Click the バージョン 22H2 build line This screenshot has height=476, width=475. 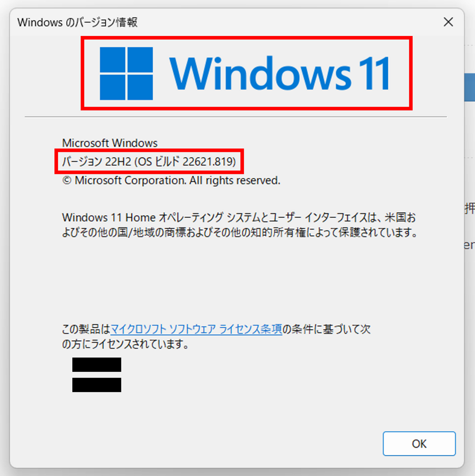tap(149, 161)
